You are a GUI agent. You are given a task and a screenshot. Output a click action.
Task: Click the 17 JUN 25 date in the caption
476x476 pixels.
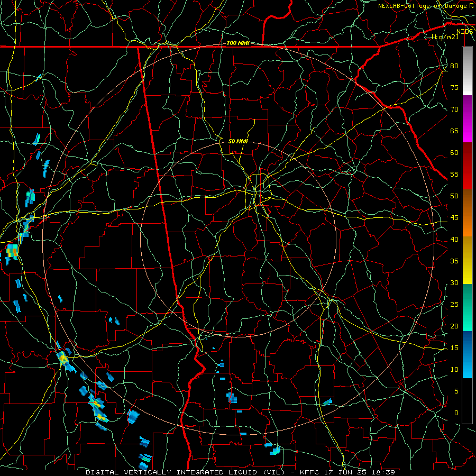click(346, 472)
